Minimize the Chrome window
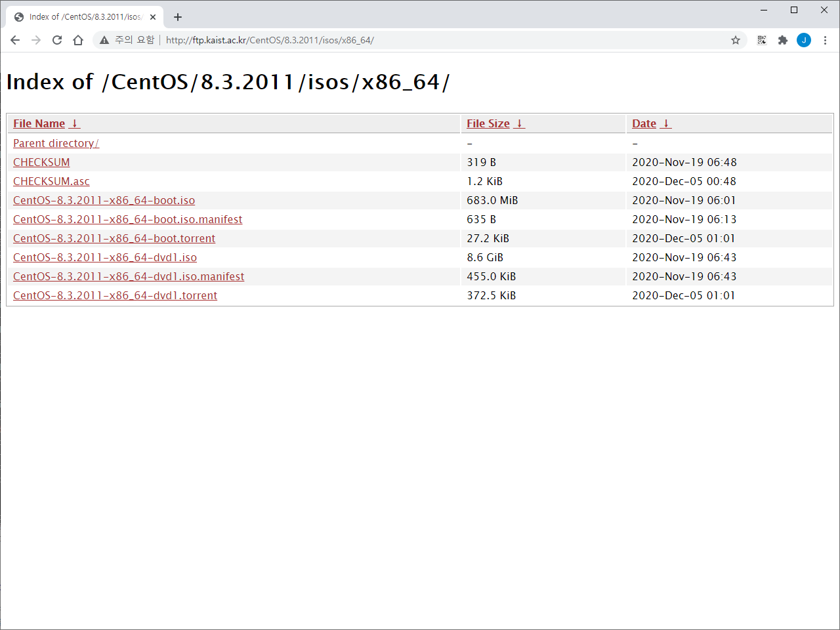Image resolution: width=840 pixels, height=630 pixels. (764, 10)
